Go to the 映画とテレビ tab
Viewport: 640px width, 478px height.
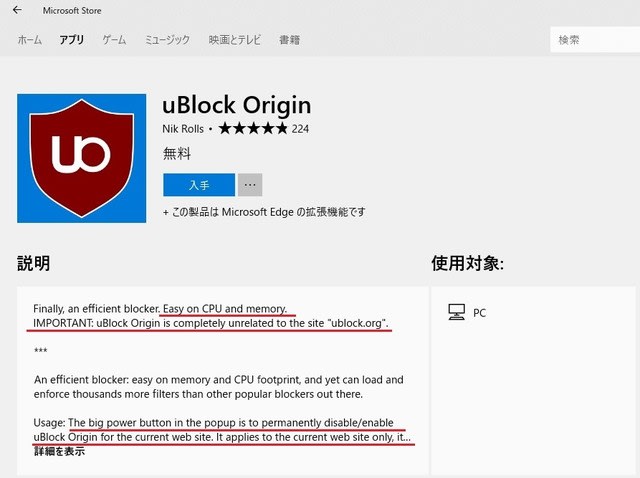coord(235,40)
